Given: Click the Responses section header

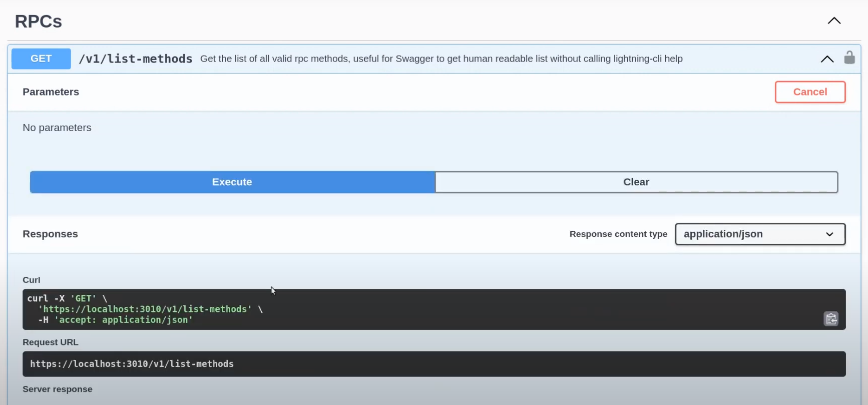Looking at the screenshot, I should pyautogui.click(x=50, y=234).
